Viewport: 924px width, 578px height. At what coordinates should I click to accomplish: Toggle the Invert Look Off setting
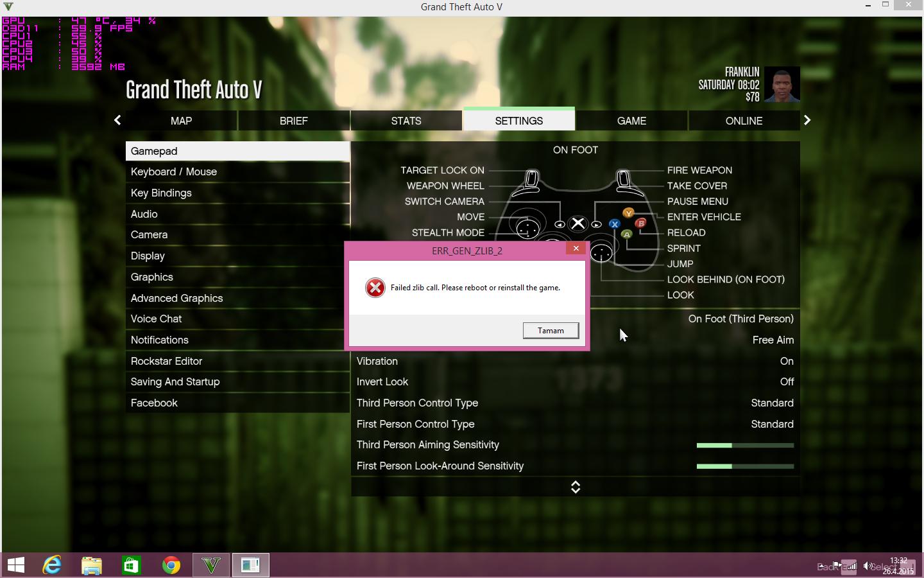[575, 381]
